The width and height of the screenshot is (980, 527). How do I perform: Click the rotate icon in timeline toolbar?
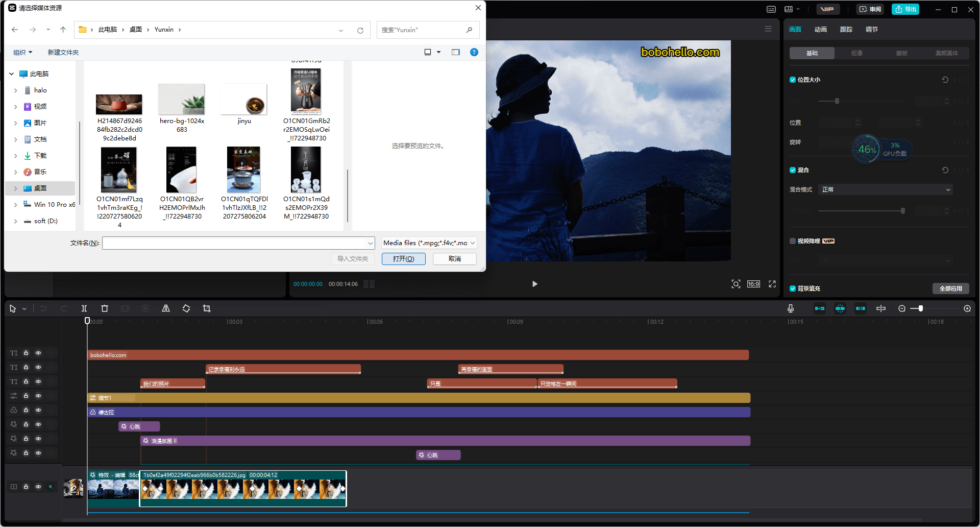point(186,308)
